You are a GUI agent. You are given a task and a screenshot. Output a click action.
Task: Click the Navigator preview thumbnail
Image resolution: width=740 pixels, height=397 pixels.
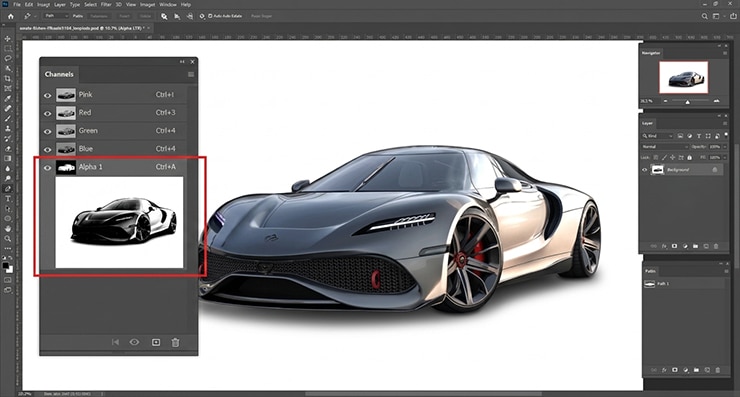[x=683, y=77]
